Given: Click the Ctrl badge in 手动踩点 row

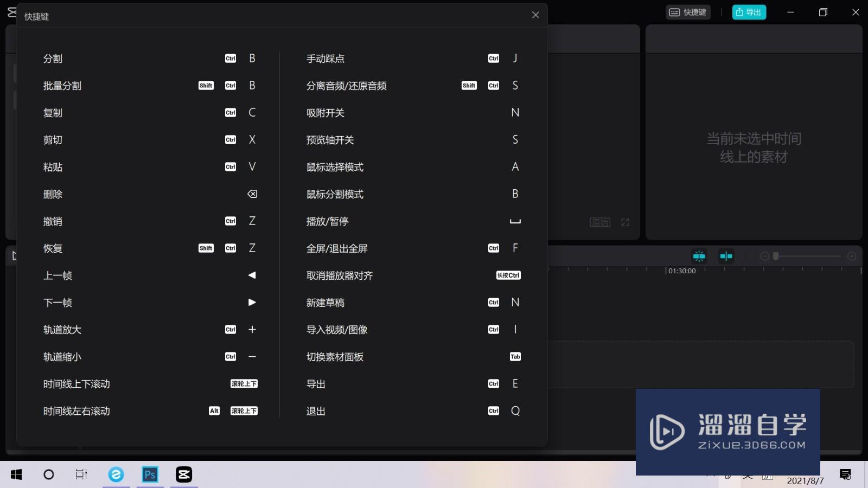Looking at the screenshot, I should pos(494,59).
